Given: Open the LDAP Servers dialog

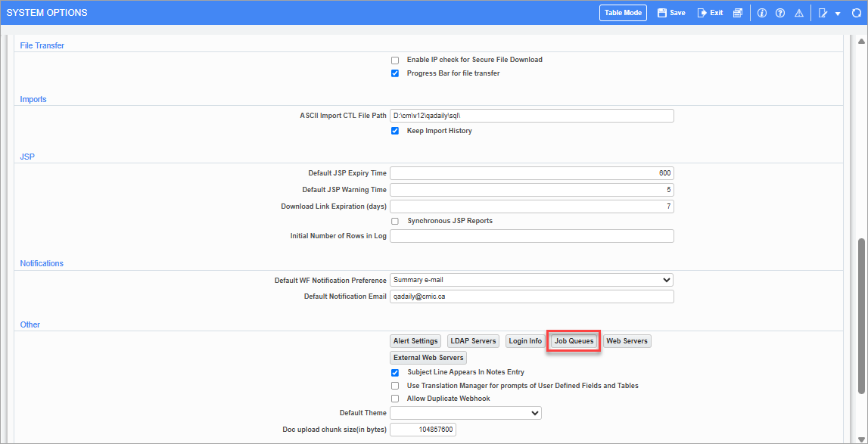Looking at the screenshot, I should point(472,340).
